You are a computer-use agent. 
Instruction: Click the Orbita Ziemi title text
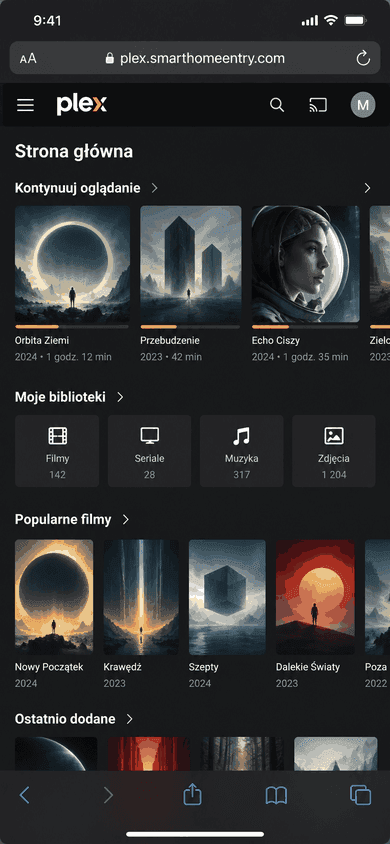pos(42,340)
